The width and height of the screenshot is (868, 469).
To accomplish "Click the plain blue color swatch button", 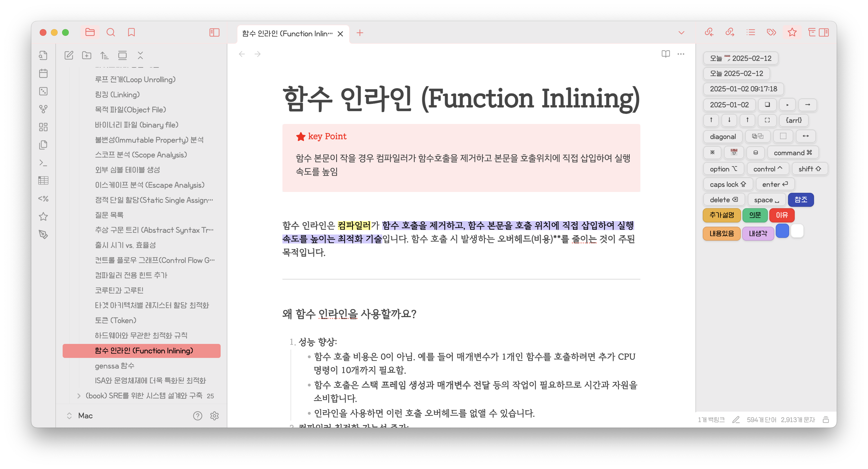I will click(x=782, y=231).
